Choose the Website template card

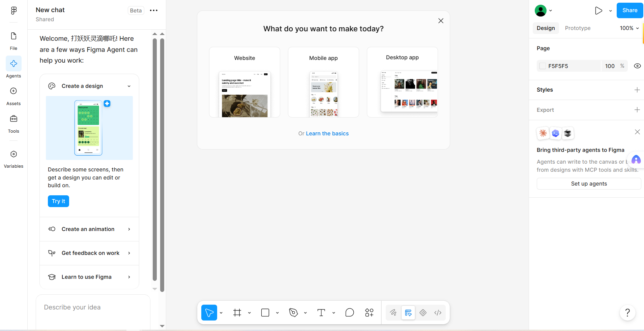coord(244,82)
